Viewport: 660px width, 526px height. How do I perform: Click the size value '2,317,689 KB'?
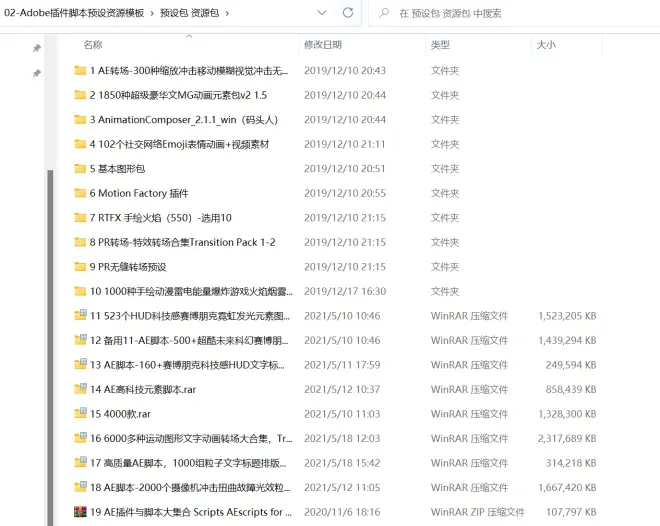tap(567, 438)
